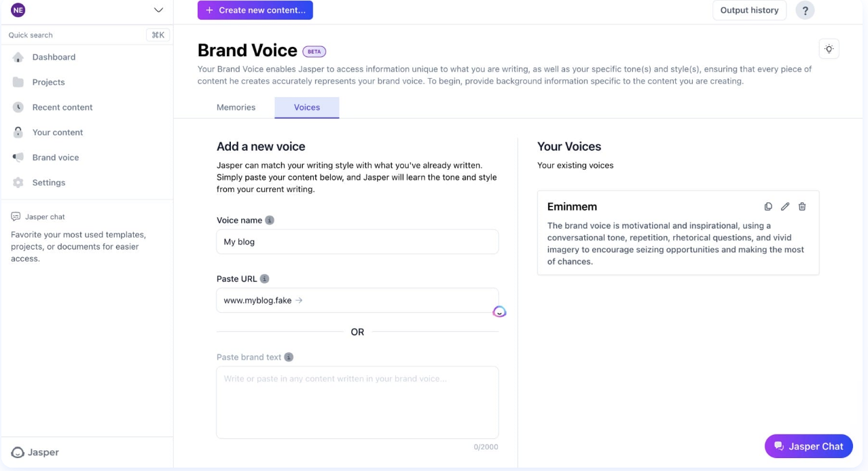The image size is (868, 471).
Task: Click the Paste URL info icon
Action: (265, 279)
